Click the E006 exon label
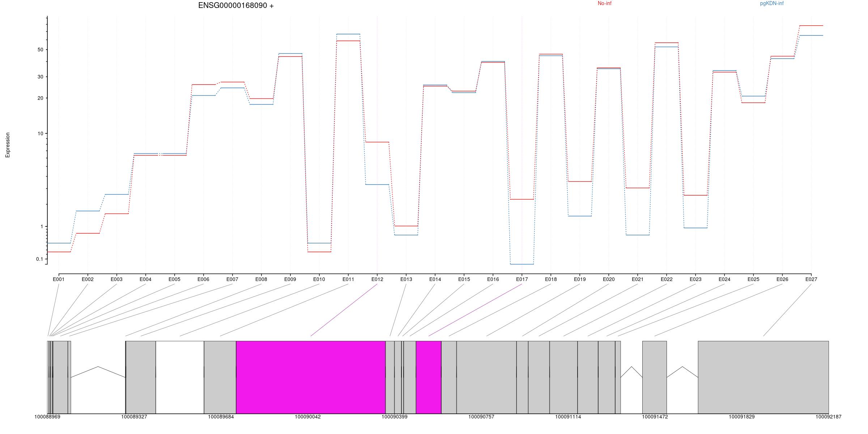The width and height of the screenshot is (868, 434). pyautogui.click(x=203, y=279)
